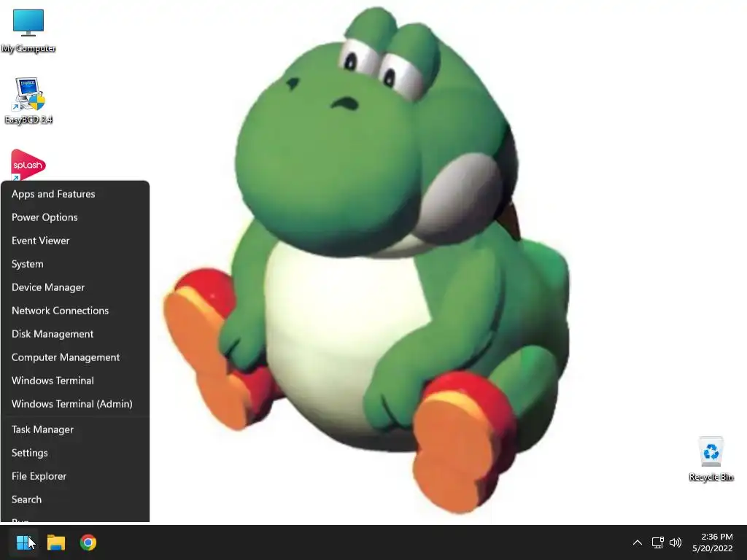The width and height of the screenshot is (747, 560).
Task: Select the My Computer desktop icon
Action: pos(28,31)
